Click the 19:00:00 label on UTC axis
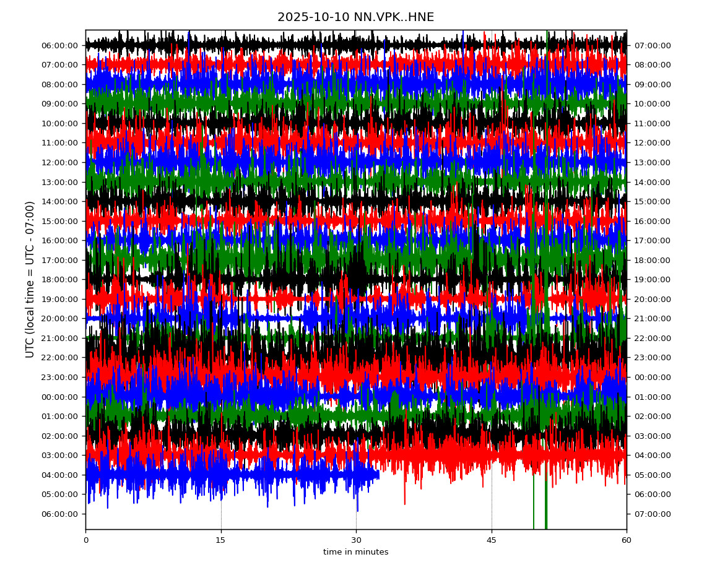712x588 pixels. pyautogui.click(x=61, y=299)
